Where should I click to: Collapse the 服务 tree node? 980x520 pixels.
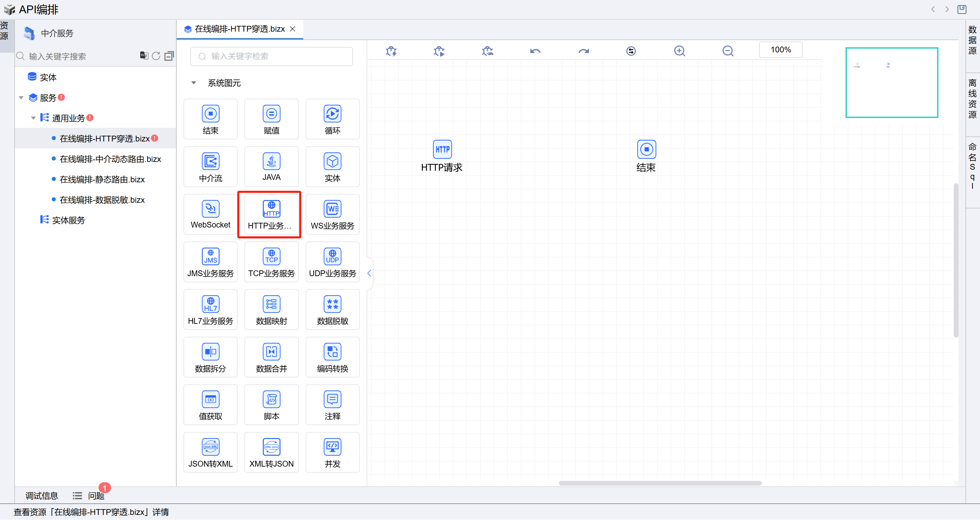click(21, 98)
